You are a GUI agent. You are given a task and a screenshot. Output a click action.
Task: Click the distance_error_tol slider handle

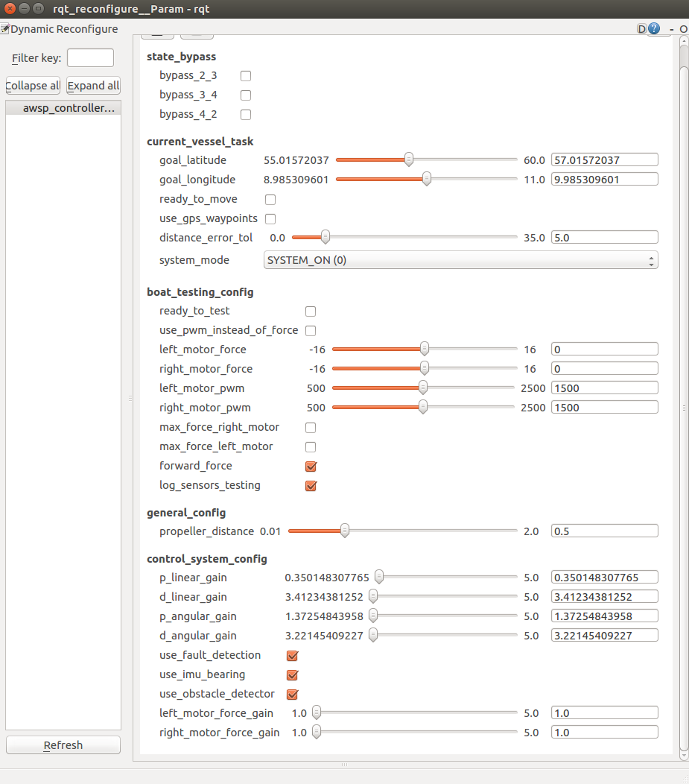click(326, 237)
